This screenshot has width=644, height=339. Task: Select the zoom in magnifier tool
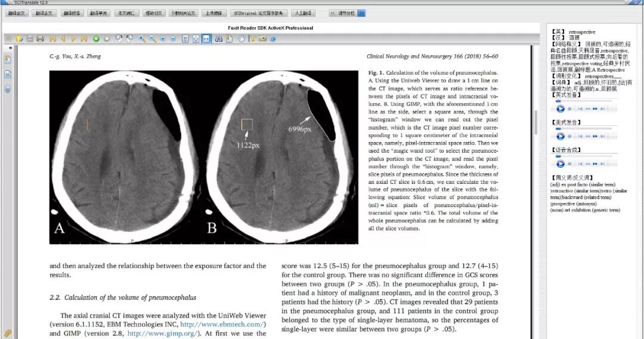[x=142, y=39]
